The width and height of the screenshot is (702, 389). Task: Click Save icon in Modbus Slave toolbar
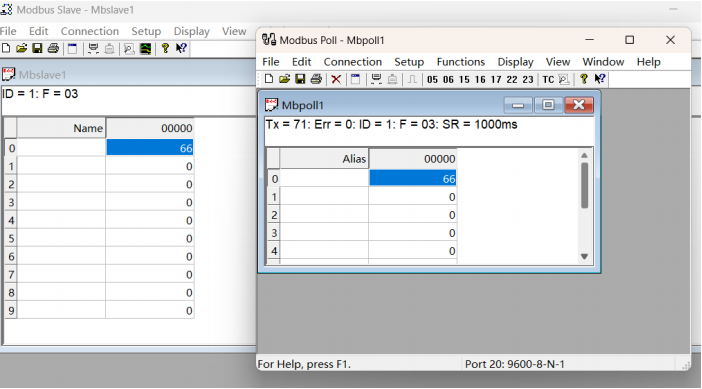pos(37,48)
